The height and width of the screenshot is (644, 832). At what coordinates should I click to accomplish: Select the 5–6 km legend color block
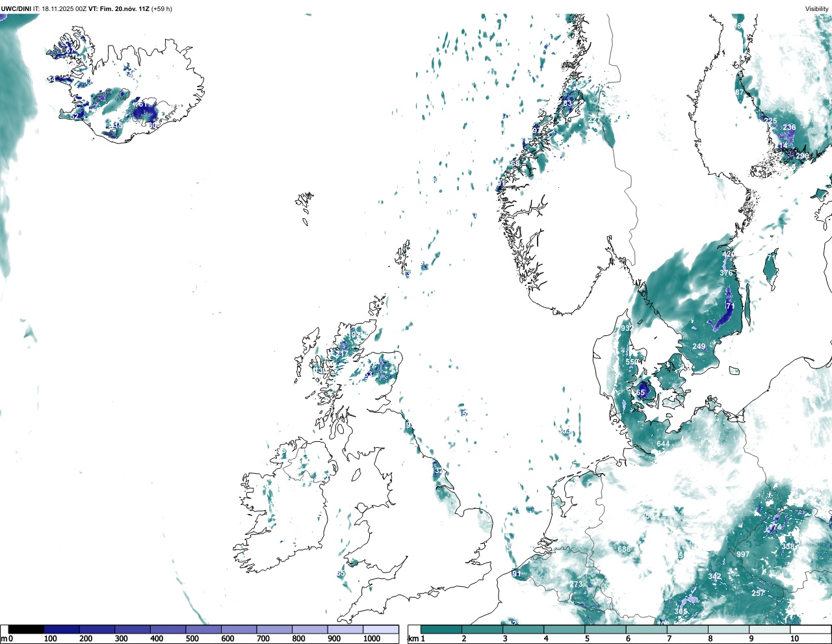point(606,629)
